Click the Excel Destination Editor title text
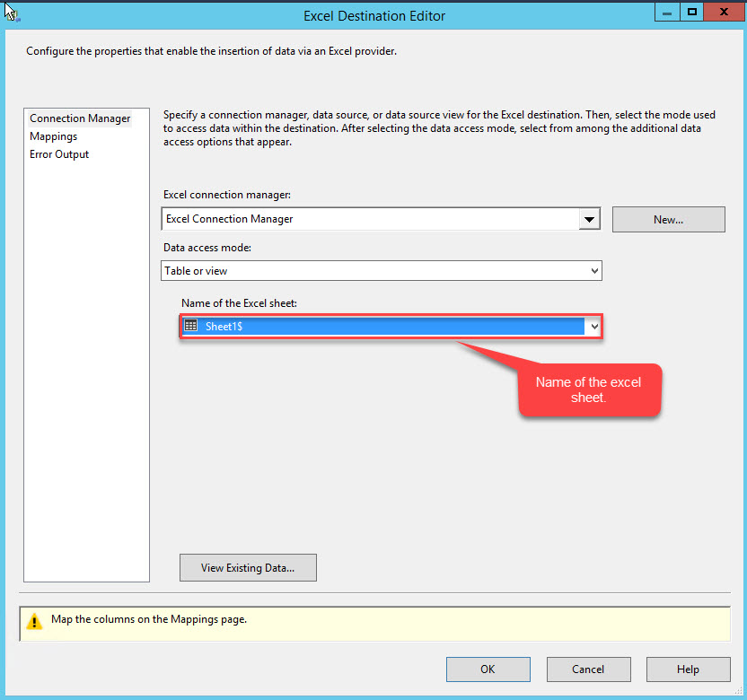Screen dimensions: 747x700 374,16
